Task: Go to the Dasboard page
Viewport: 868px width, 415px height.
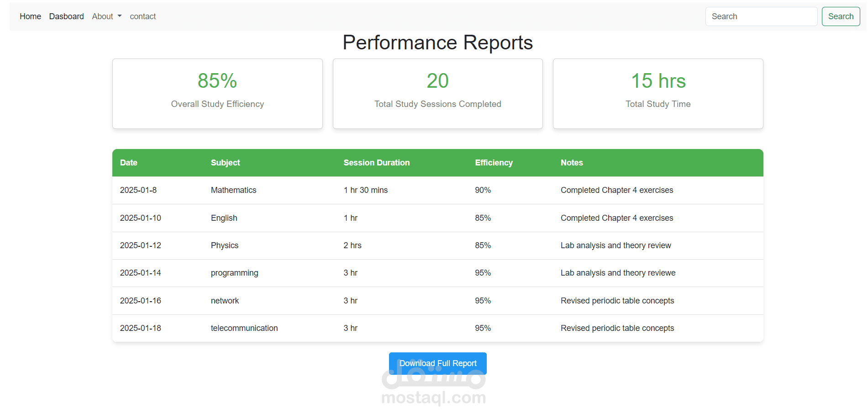Action: click(66, 16)
